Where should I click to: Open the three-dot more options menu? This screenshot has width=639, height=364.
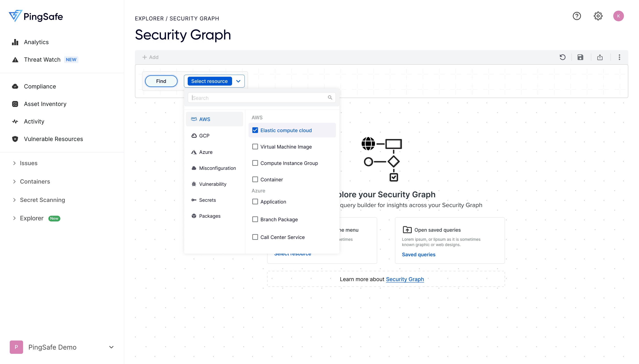tap(619, 57)
